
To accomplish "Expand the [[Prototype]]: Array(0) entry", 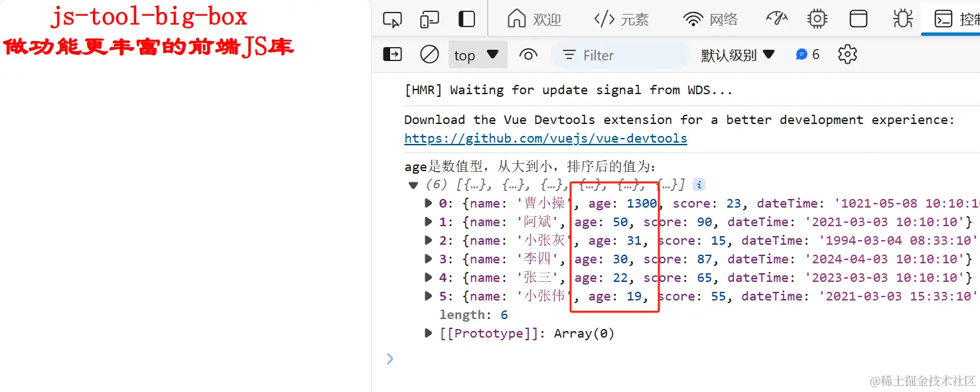I will [x=429, y=334].
